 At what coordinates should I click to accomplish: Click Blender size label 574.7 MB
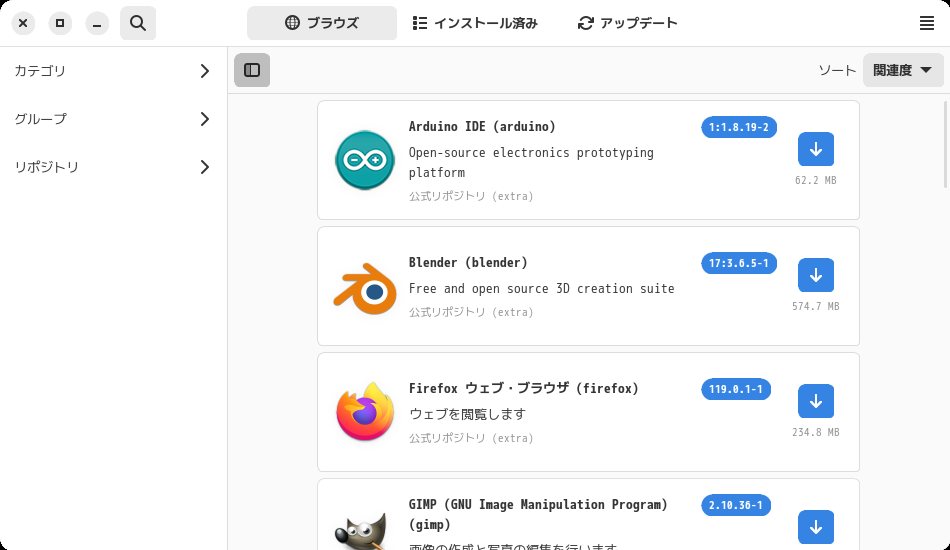[x=815, y=306]
